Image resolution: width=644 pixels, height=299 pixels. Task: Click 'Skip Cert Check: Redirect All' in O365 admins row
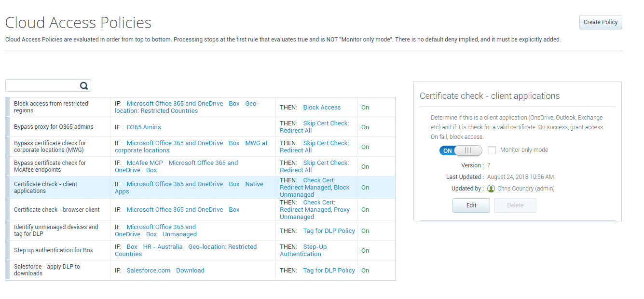coord(315,127)
